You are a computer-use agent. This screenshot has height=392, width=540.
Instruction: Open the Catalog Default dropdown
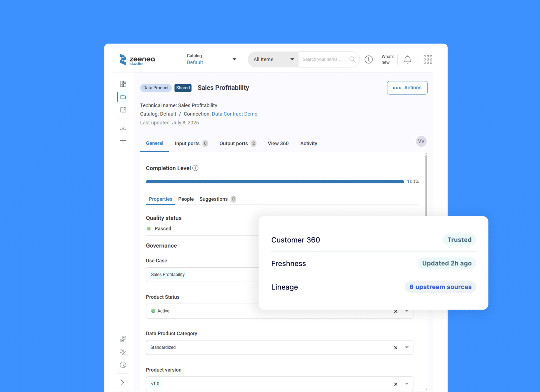pos(212,59)
